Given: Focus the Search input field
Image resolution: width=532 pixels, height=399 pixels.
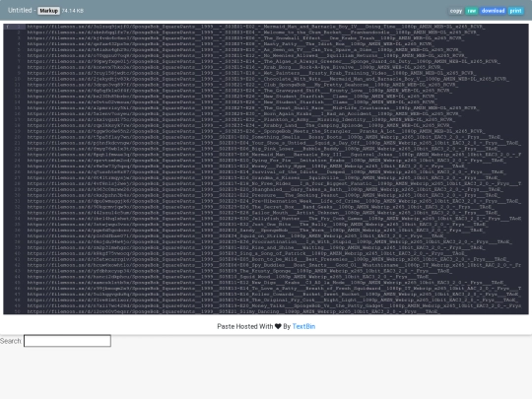Looking at the screenshot, I should click(67, 341).
